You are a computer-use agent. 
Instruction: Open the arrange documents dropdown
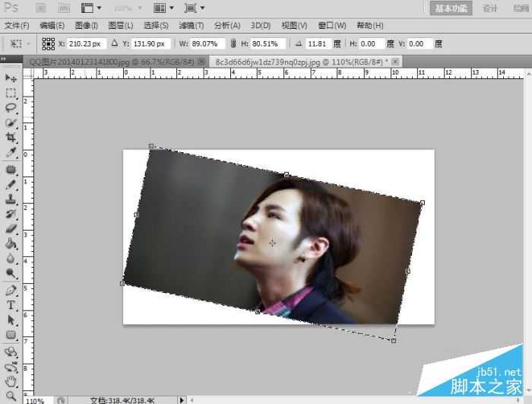tap(164, 8)
